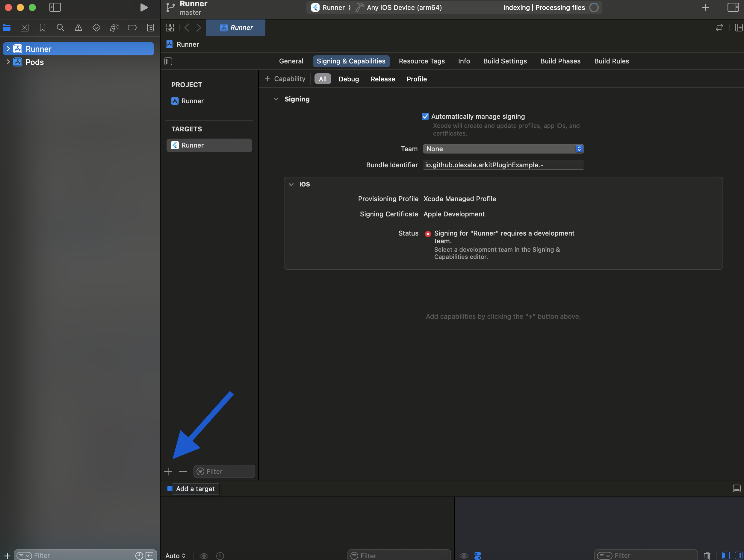
Task: Open the Issue navigator warning icon
Action: tap(78, 28)
